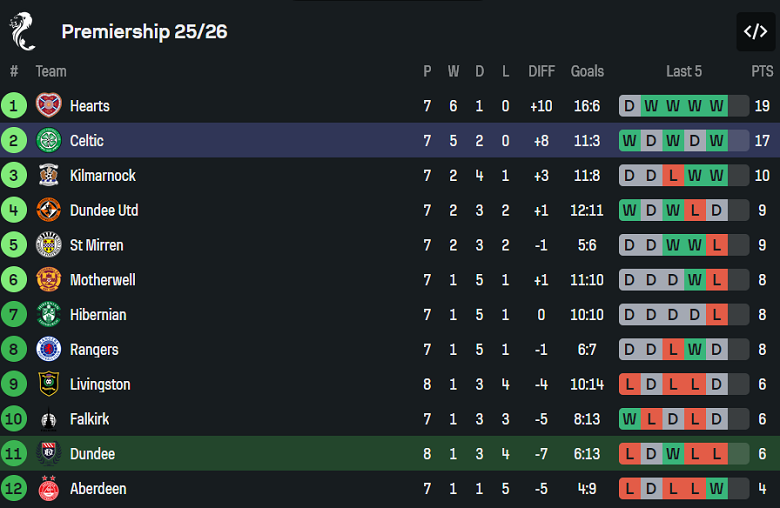This screenshot has height=508, width=780.
Task: Open the St Mirren team link
Action: coord(97,245)
